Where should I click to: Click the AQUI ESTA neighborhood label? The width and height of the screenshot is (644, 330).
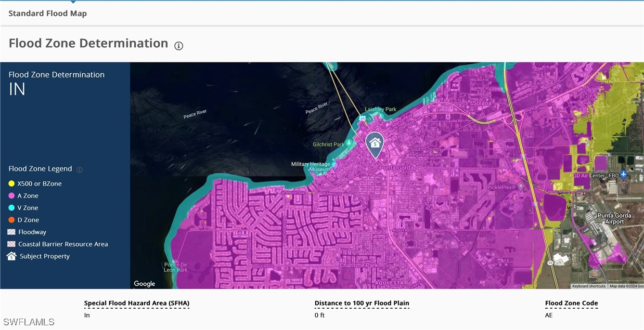tap(389, 283)
